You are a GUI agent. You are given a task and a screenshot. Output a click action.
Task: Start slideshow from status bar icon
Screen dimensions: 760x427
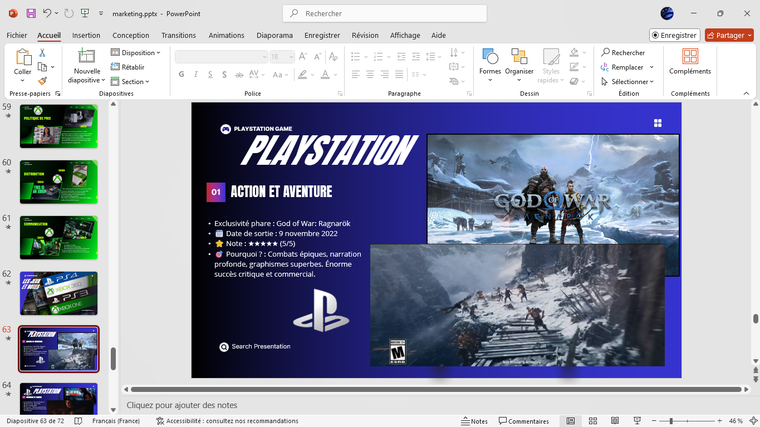[x=637, y=421]
